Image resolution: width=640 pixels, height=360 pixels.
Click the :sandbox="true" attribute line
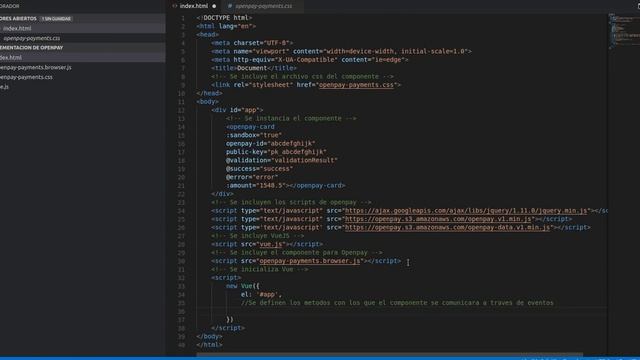point(254,135)
